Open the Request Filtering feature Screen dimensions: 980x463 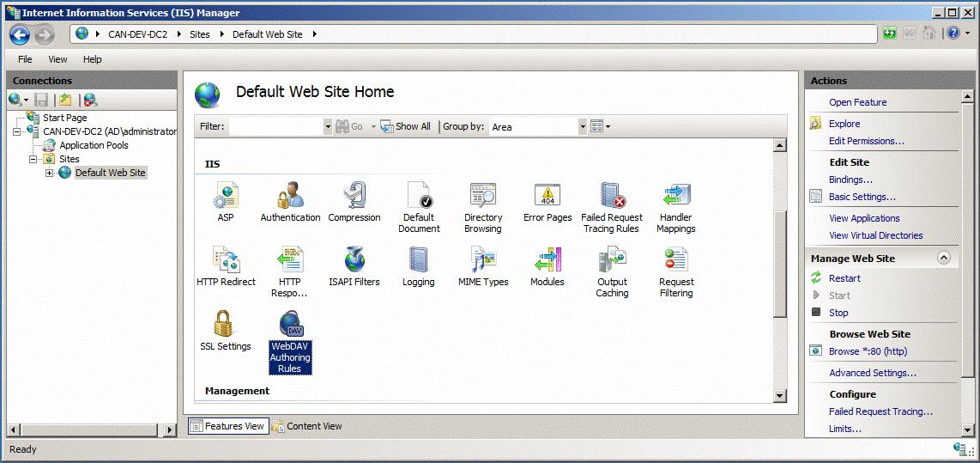pyautogui.click(x=676, y=271)
